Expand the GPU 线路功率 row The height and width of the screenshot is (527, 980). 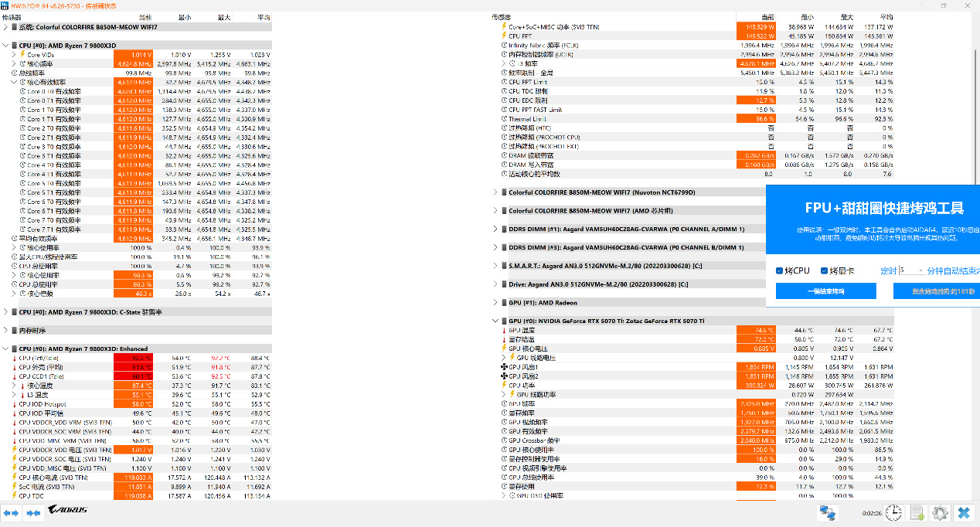point(504,395)
